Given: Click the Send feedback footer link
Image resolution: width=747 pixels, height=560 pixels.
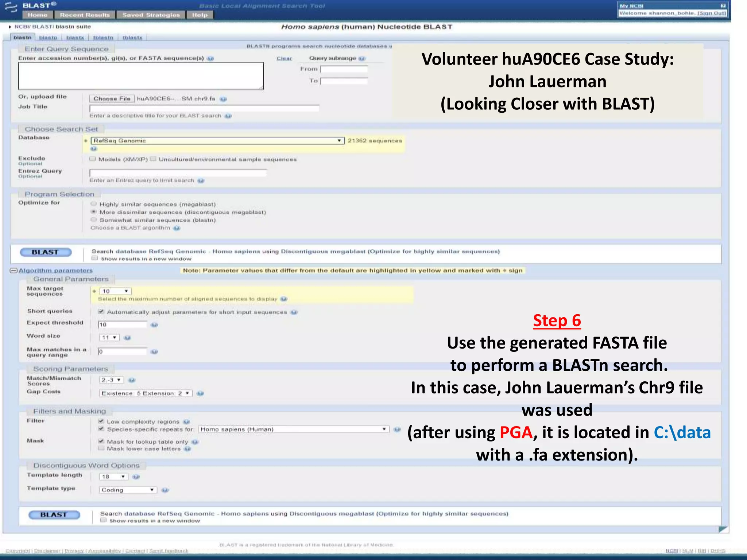Looking at the screenshot, I should coord(169,551).
